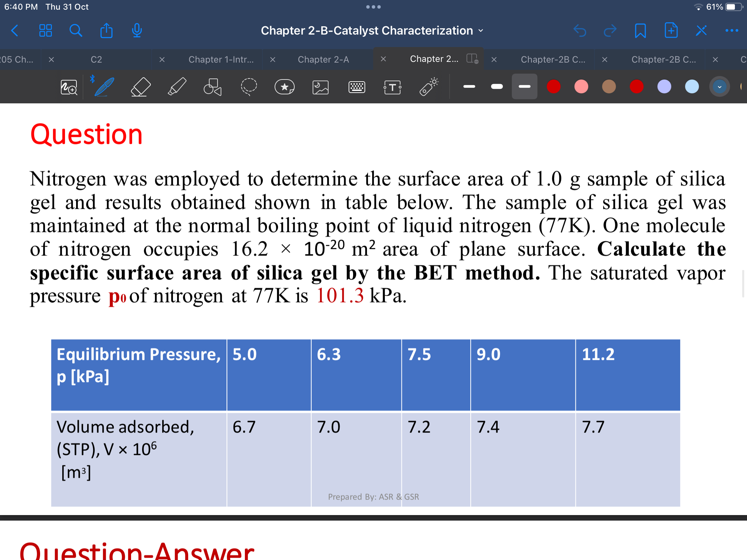Tap the three-dot multitasking indicator

pos(373,7)
